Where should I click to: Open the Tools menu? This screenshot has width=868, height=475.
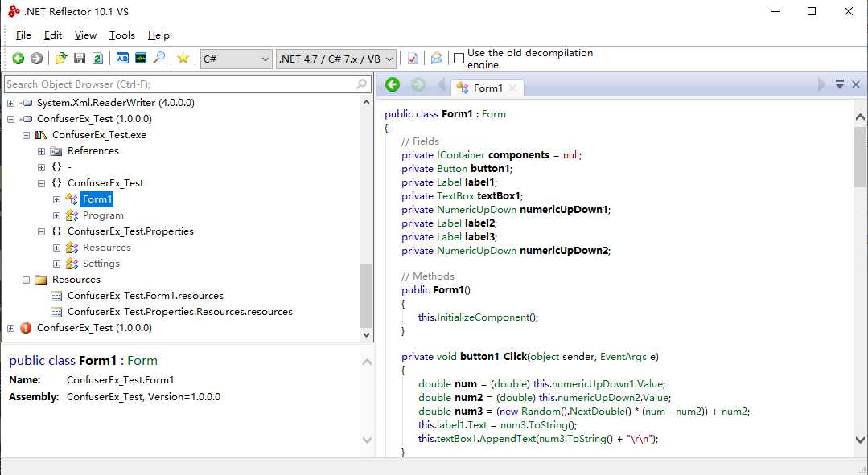pyautogui.click(x=121, y=35)
